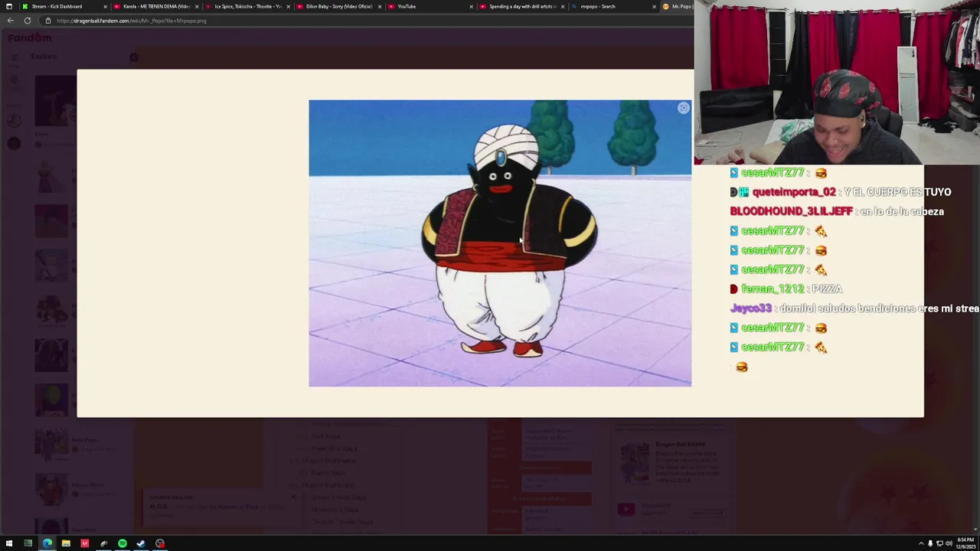The height and width of the screenshot is (551, 980).
Task: Click the ferman_1212 username in chat
Action: (x=773, y=289)
